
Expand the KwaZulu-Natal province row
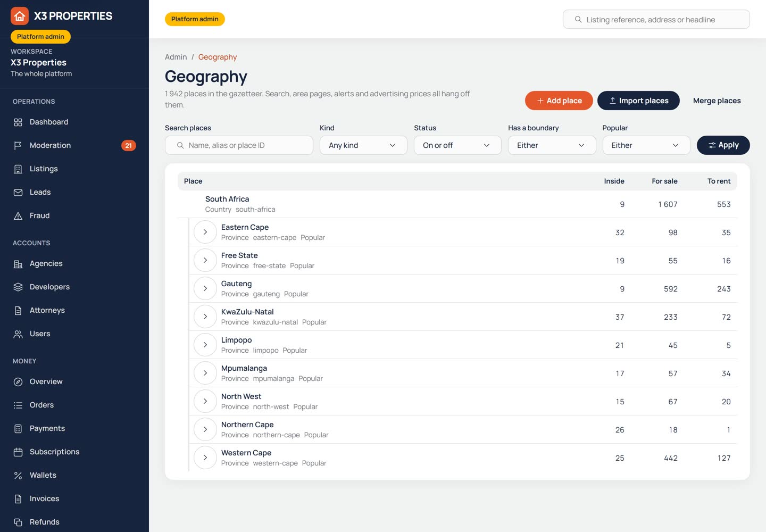coord(205,317)
